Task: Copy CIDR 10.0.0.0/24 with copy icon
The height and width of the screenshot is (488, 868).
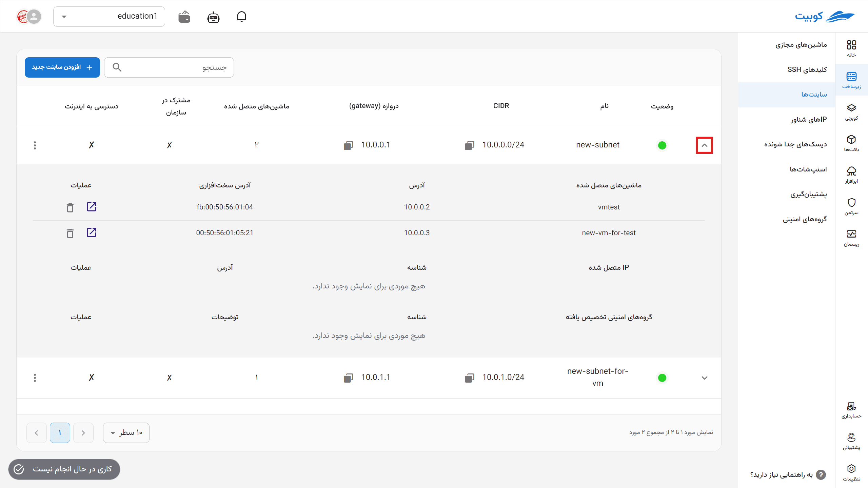Action: 470,145
